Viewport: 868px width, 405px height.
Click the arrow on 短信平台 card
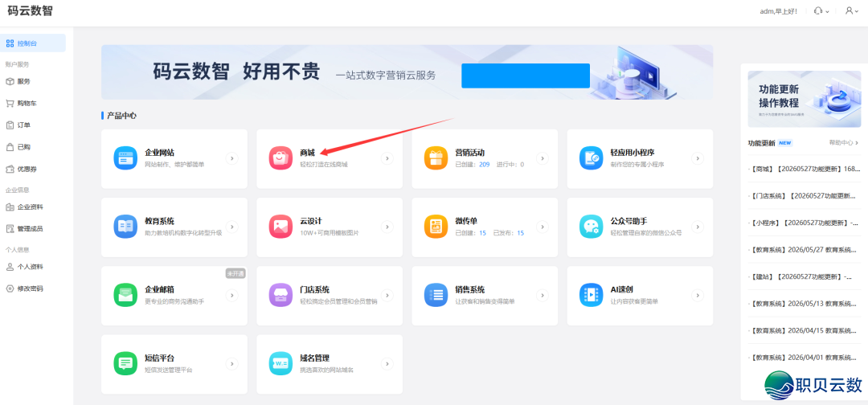[x=232, y=364]
